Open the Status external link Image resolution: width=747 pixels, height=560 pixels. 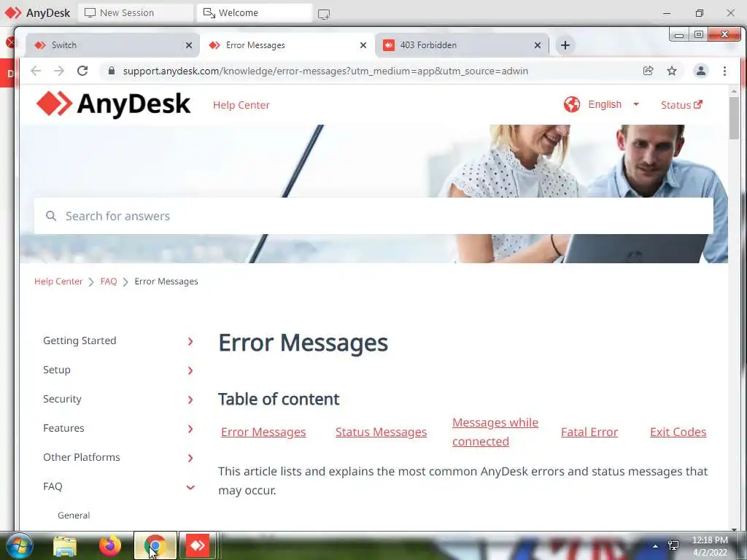681,105
